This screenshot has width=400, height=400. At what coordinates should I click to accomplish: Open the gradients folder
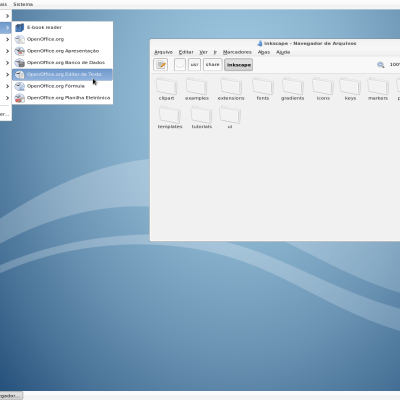click(292, 89)
